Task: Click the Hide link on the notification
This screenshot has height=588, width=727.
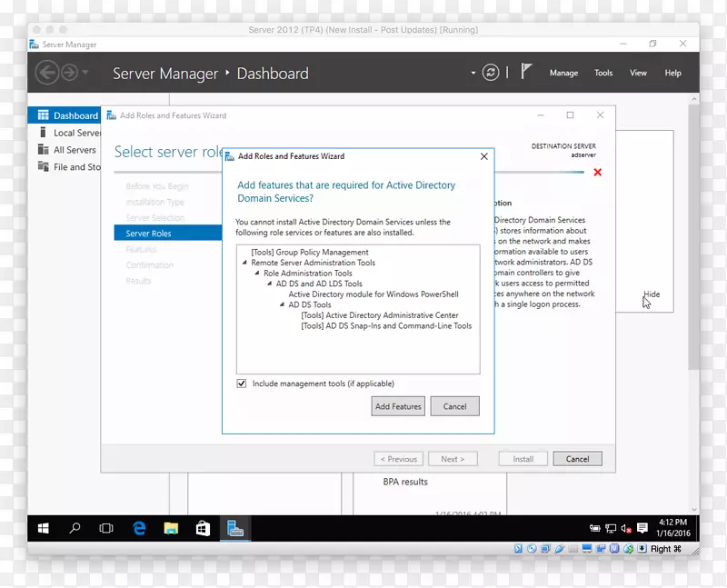Action: 652,294
